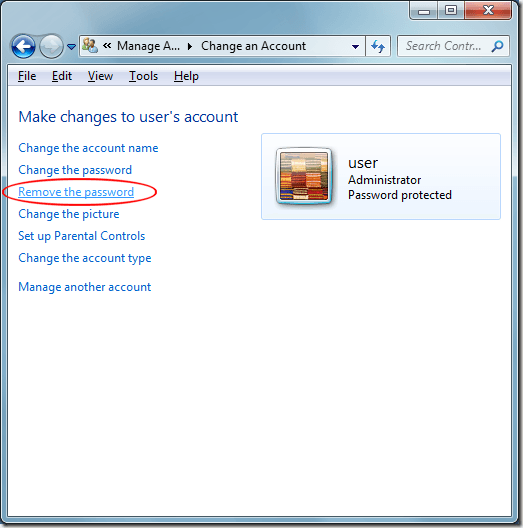Open the Tools menu

pyautogui.click(x=143, y=76)
